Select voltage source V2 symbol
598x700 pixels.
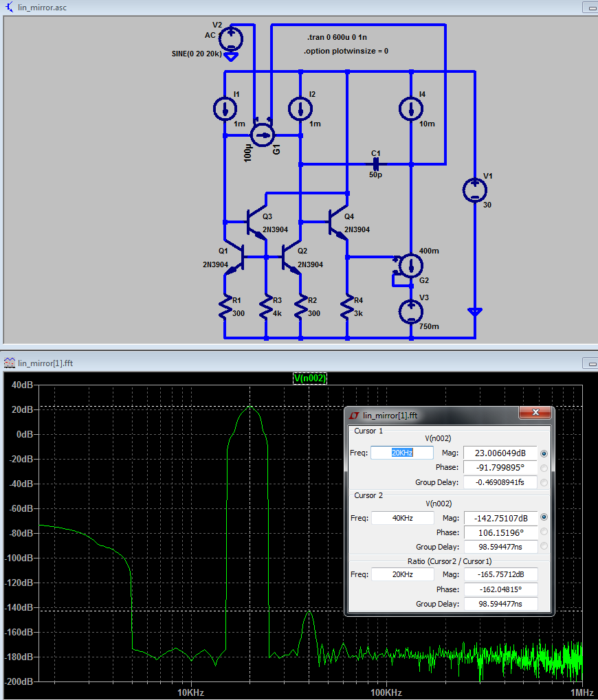click(230, 39)
